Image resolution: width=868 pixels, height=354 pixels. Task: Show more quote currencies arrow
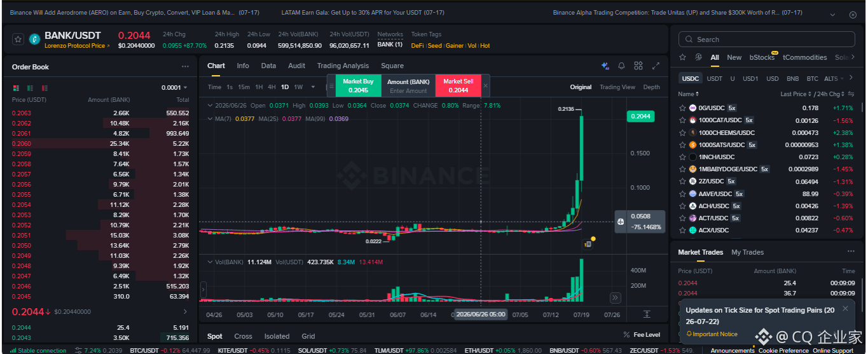pyautogui.click(x=851, y=78)
